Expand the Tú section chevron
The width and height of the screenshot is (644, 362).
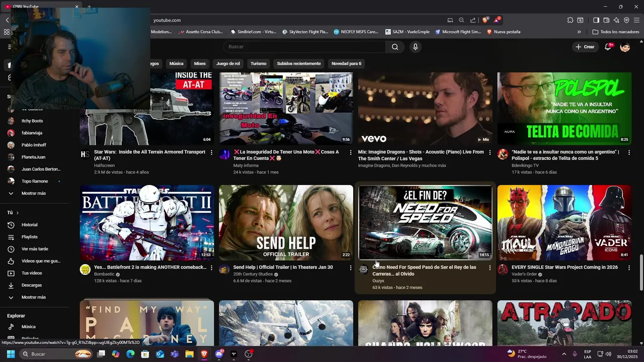[x=17, y=213]
